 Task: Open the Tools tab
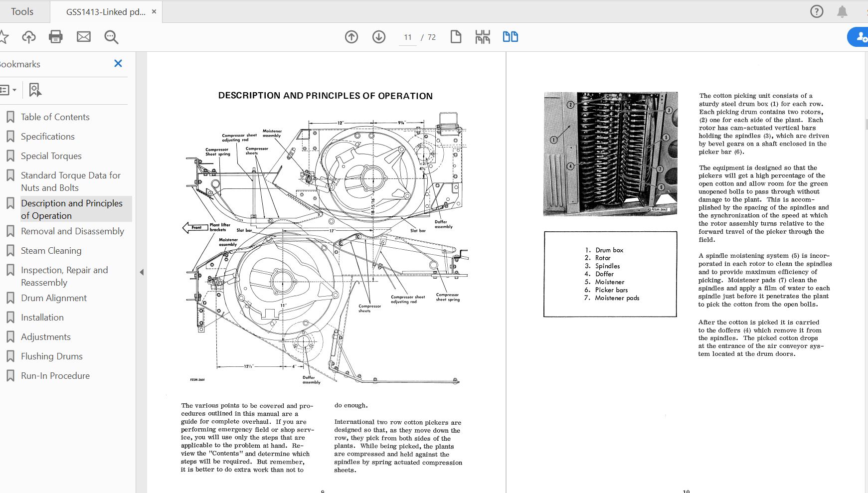(22, 11)
